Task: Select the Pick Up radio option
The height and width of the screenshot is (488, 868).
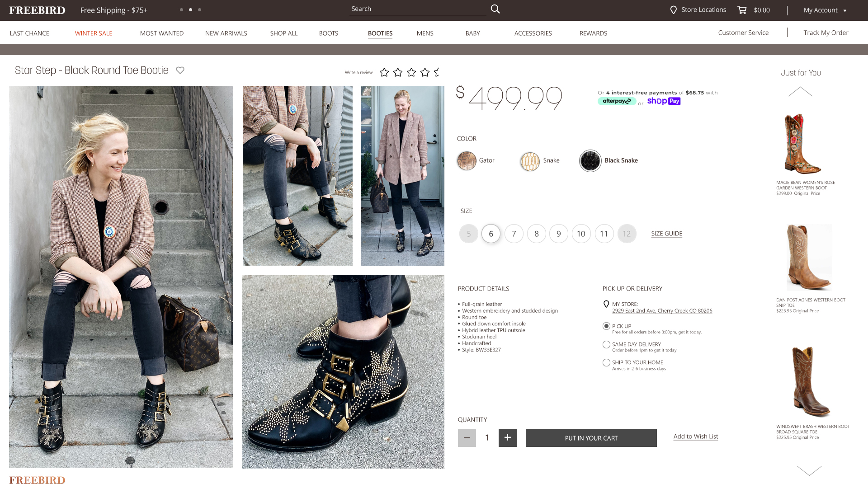Action: pos(606,326)
